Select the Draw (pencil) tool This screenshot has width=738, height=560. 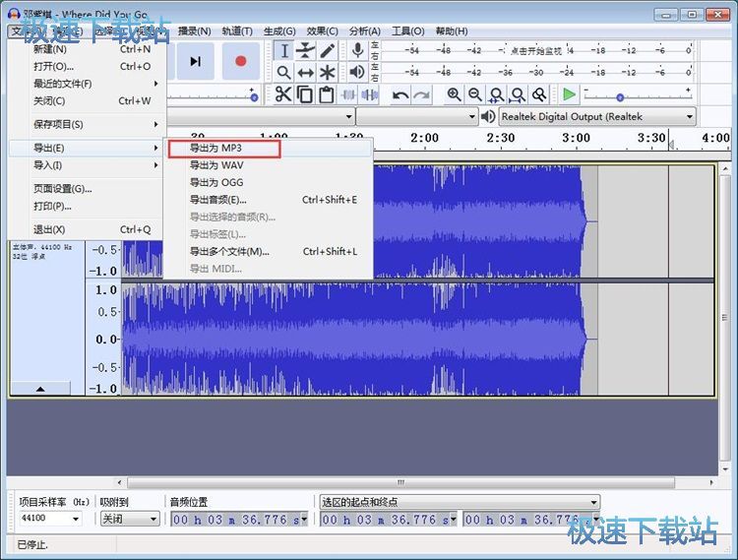[328, 50]
